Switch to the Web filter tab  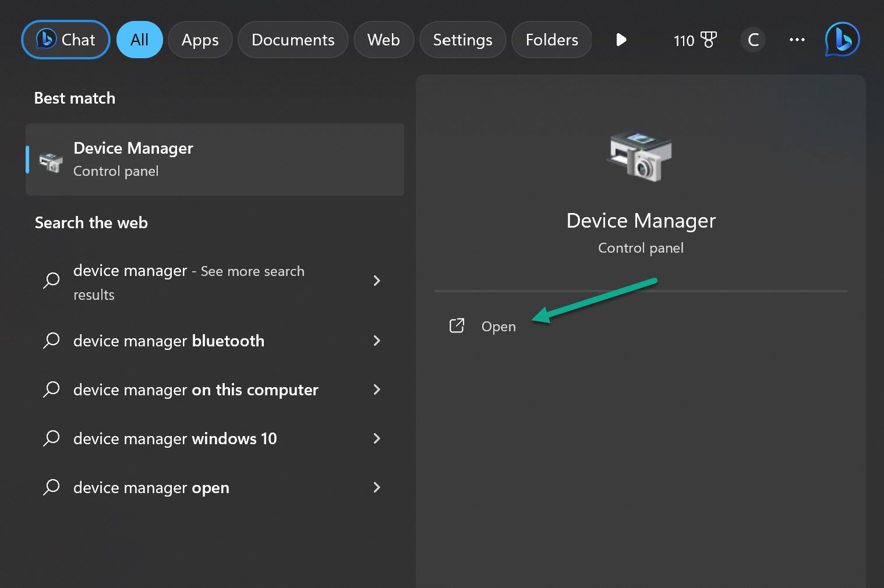click(384, 40)
